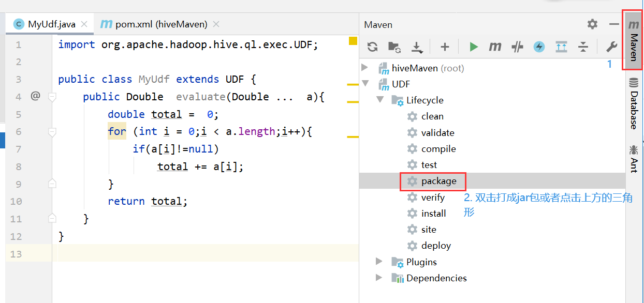This screenshot has width=644, height=303.
Task: Click override gutter icon on line 4
Action: click(35, 96)
